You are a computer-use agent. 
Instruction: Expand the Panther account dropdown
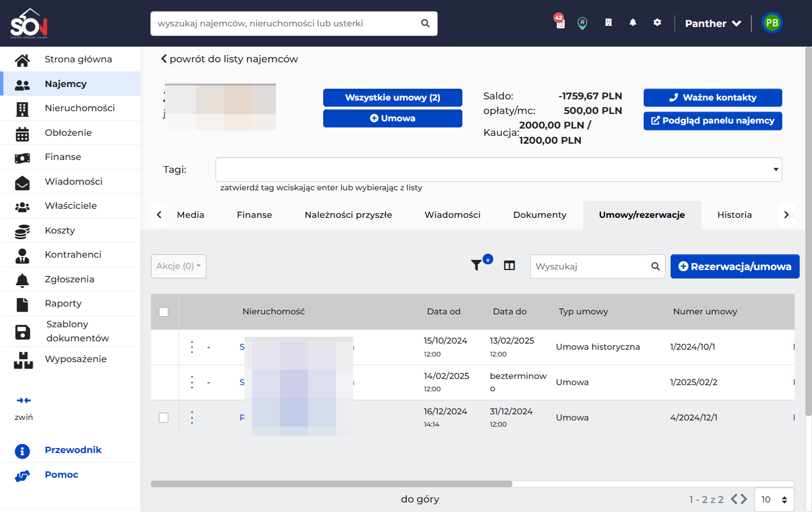point(713,24)
